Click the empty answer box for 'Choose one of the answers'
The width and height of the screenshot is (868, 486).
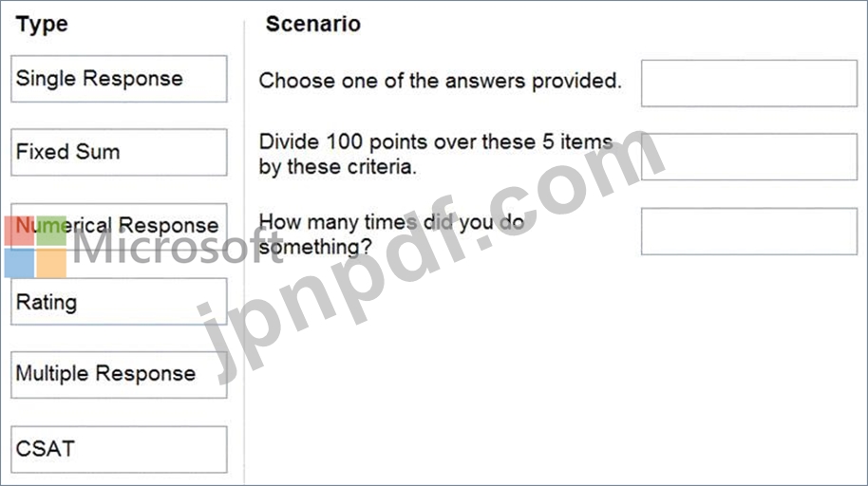point(749,83)
